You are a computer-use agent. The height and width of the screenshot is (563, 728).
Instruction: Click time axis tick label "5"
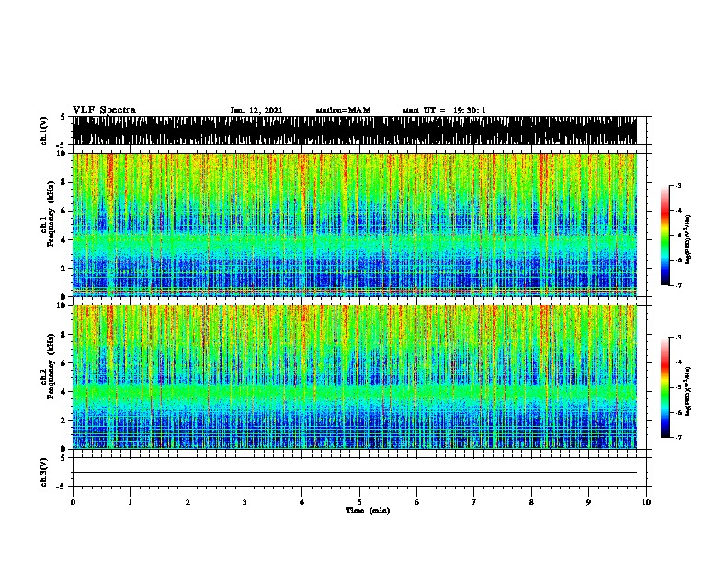[359, 501]
